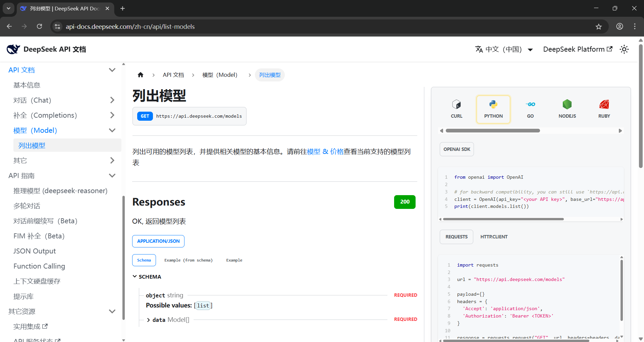Image resolution: width=644 pixels, height=342 pixels.
Task: Bookmark this page with the star icon
Action: [x=598, y=26]
